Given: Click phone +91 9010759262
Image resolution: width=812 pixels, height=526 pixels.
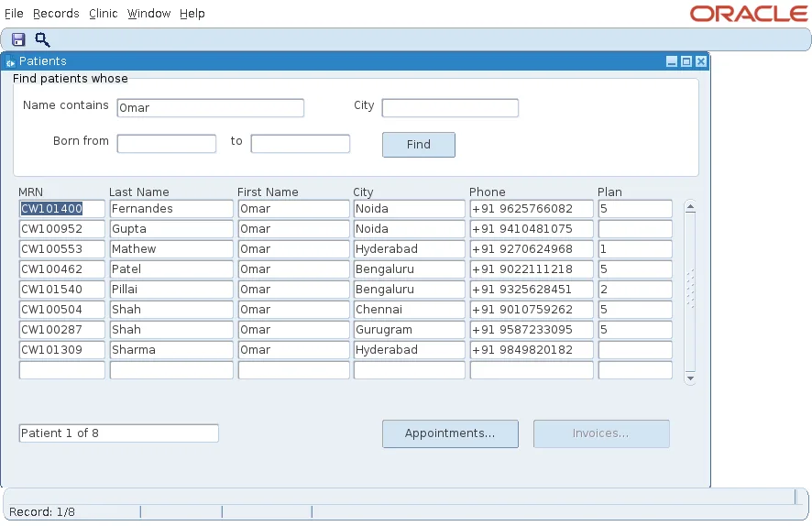Looking at the screenshot, I should [x=532, y=310].
